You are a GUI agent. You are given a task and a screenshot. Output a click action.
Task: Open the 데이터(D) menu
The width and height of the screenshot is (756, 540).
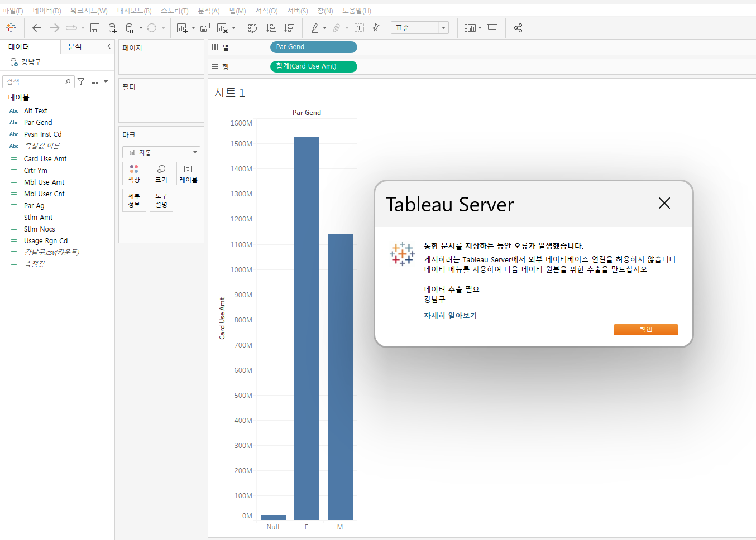(47, 11)
